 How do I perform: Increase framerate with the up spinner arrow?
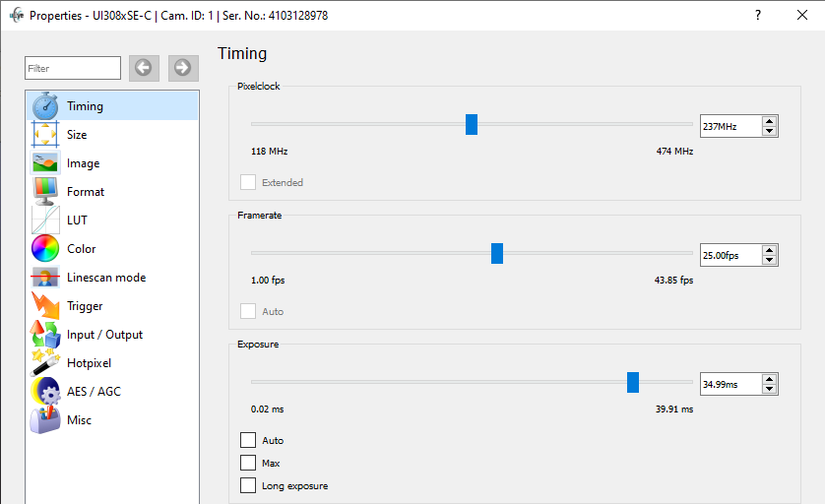click(x=769, y=250)
